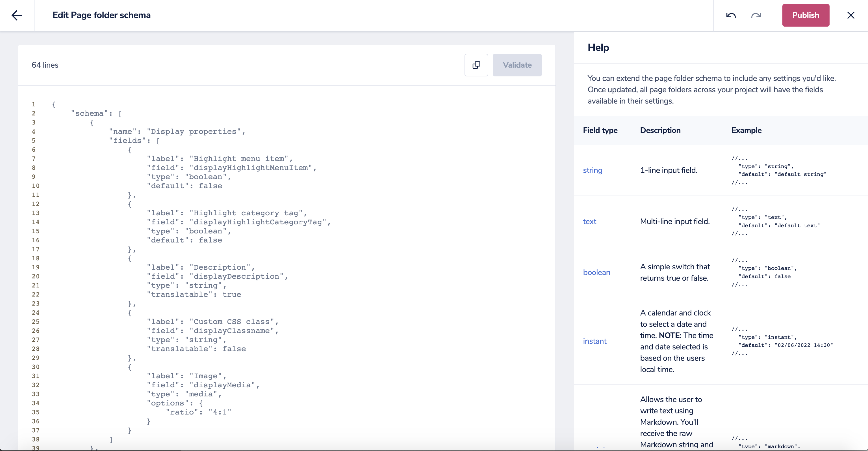Click code line with ratio "4:1"
This screenshot has width=868, height=451.
click(x=198, y=412)
